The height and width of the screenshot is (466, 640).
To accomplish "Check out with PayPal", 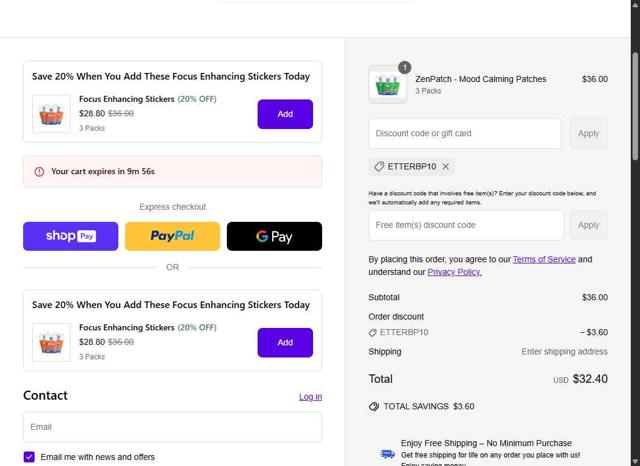I will [x=173, y=236].
